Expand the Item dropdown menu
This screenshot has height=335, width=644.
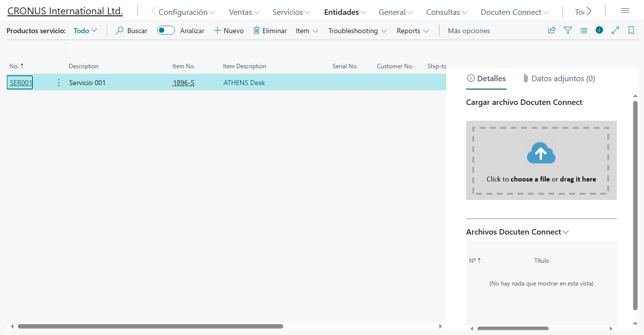click(x=306, y=30)
